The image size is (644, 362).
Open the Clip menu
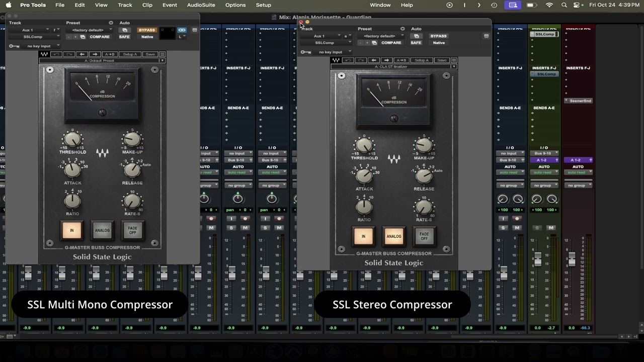coord(147,5)
